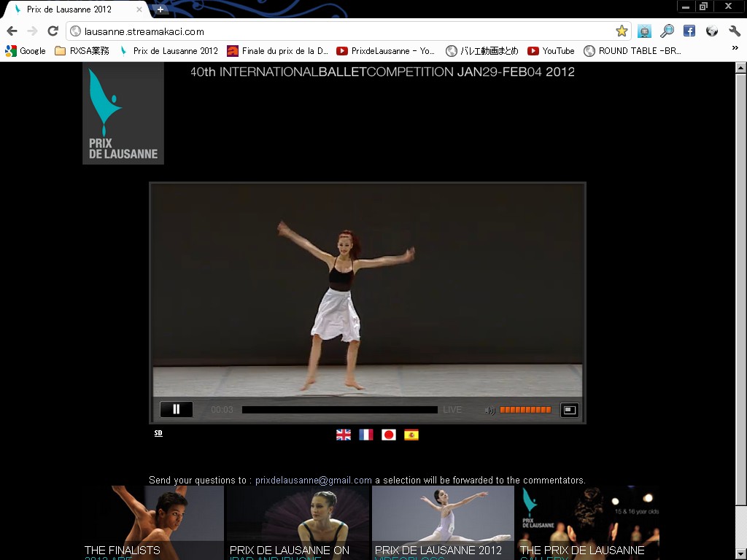
Task: Open Finale du prix de la D... bookmark
Action: click(x=278, y=51)
